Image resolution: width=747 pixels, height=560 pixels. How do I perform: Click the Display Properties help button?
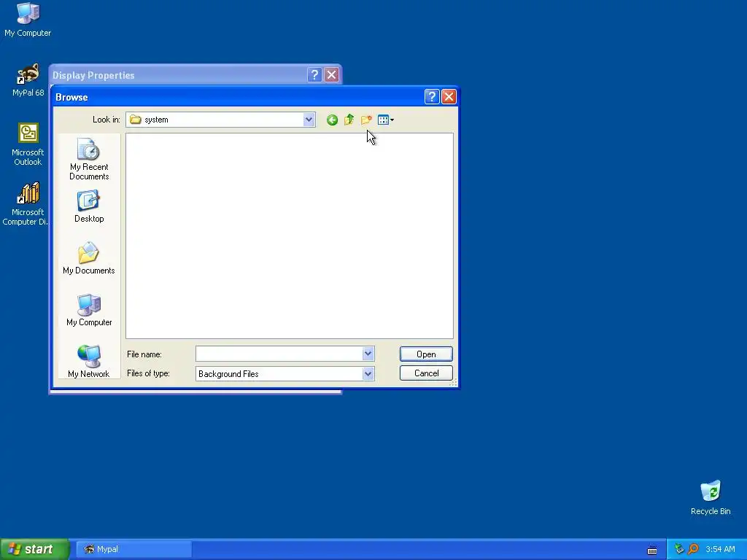[314, 75]
